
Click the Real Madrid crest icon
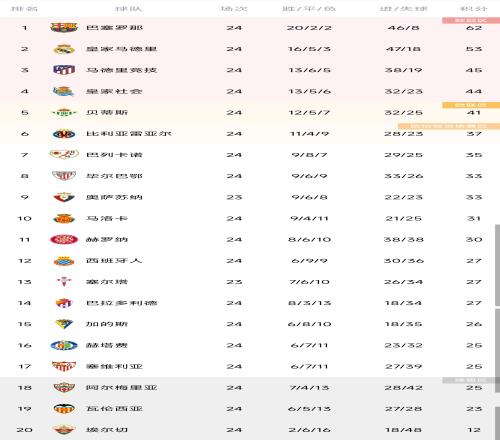(x=64, y=49)
